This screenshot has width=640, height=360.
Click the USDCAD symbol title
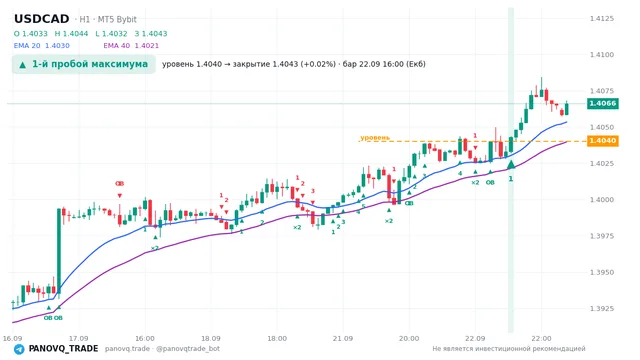42,19
